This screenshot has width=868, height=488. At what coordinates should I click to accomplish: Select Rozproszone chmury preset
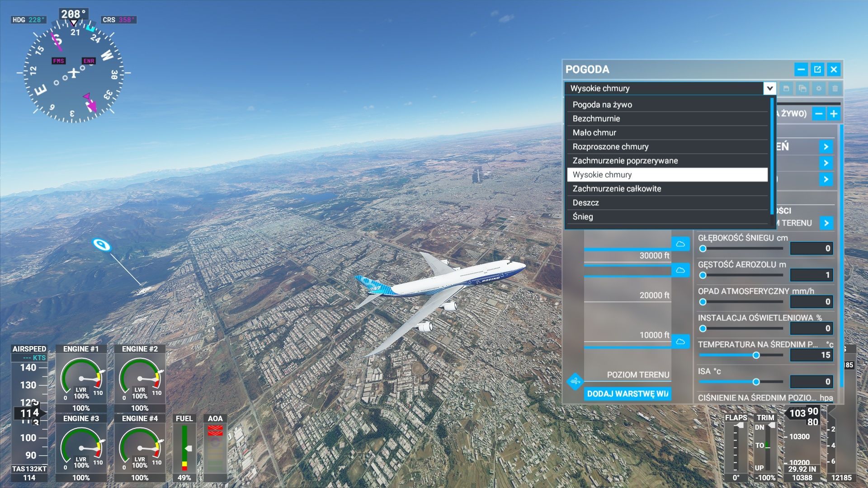[667, 146]
